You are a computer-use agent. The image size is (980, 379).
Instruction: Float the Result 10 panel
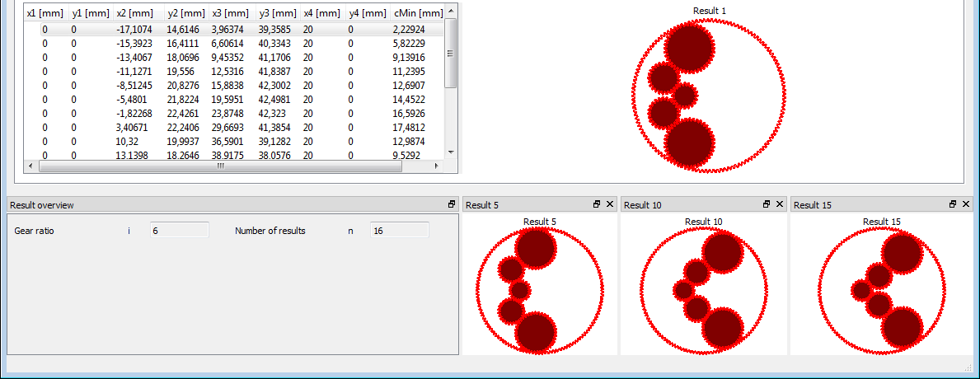pyautogui.click(x=767, y=204)
